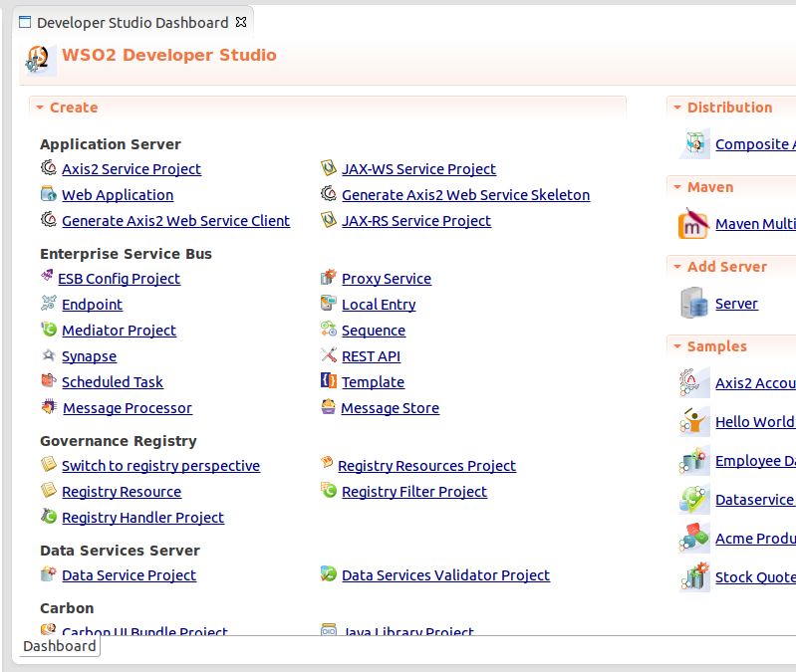
Task: Click the Registry Handler Project icon
Action: [x=49, y=516]
